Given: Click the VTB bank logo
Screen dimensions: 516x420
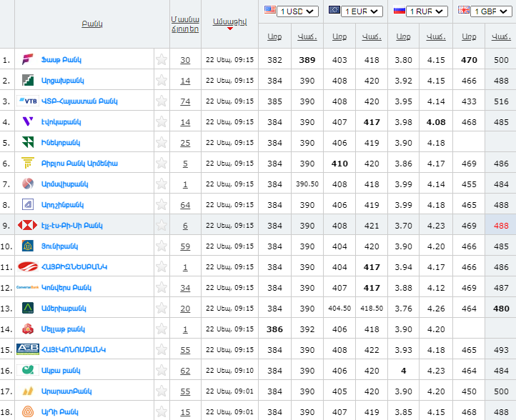Looking at the screenshot, I should (28, 101).
